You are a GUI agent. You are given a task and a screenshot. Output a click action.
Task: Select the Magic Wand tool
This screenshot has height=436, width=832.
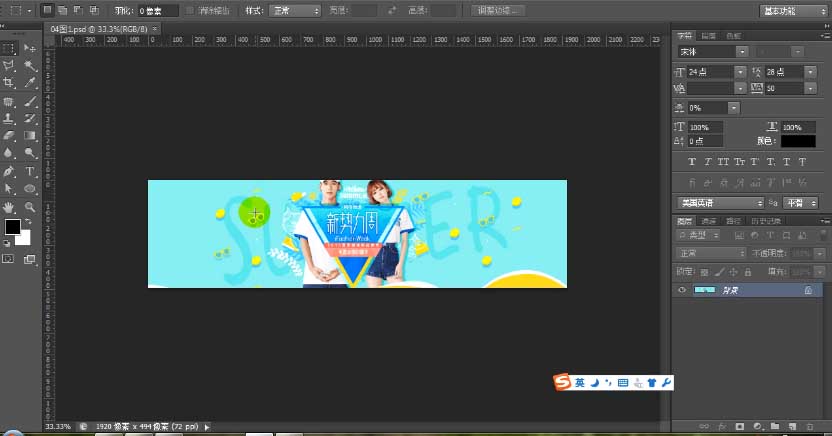pyautogui.click(x=30, y=66)
